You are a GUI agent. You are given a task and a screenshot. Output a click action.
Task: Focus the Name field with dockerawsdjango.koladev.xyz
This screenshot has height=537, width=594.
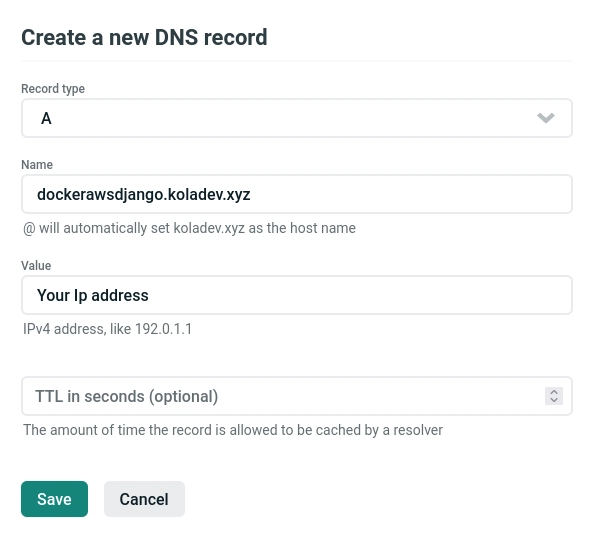(x=297, y=194)
